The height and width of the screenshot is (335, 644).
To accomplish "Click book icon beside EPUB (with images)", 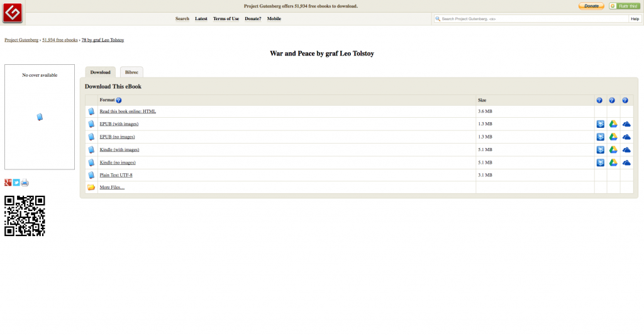I will coord(91,124).
